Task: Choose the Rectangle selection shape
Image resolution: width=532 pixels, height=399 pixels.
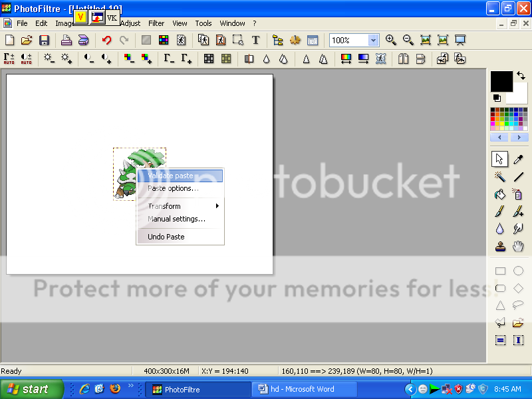Action: pos(500,271)
